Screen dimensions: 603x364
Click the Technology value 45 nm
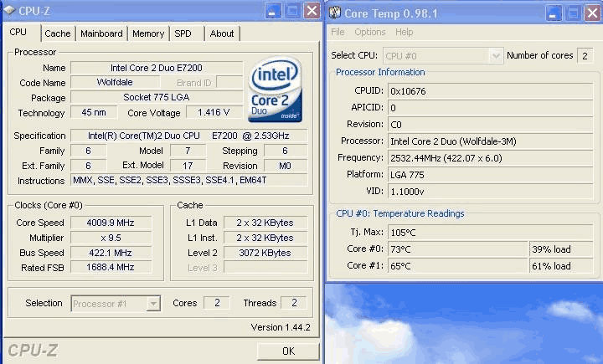tap(94, 112)
